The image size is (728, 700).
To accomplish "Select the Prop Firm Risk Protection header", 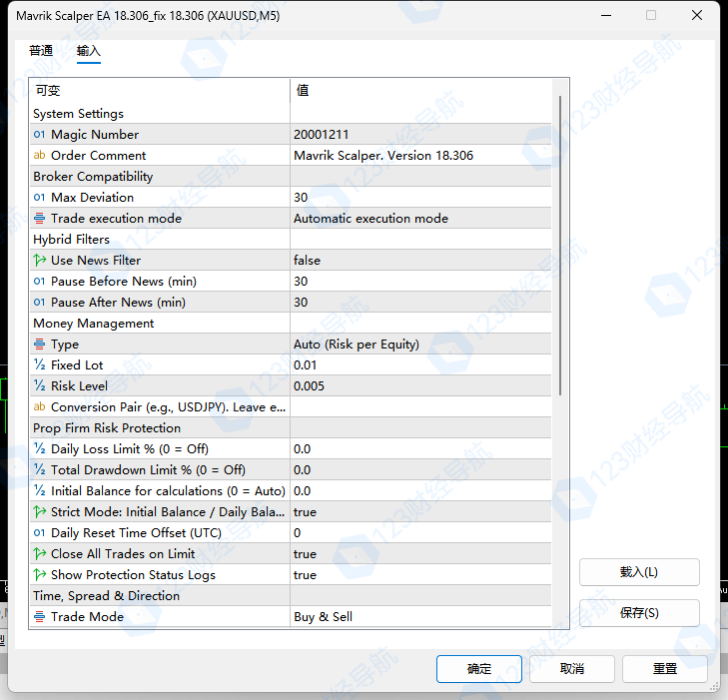I will coord(107,428).
